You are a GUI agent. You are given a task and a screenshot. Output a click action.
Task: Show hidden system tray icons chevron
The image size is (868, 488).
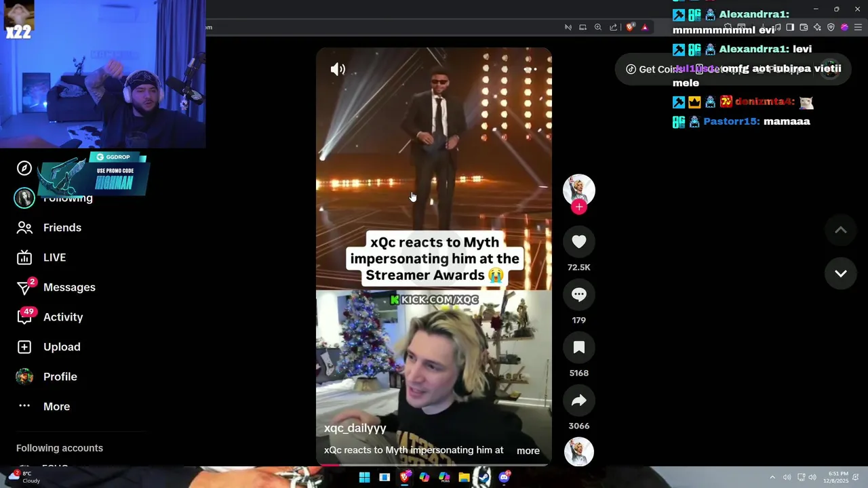pos(772,477)
